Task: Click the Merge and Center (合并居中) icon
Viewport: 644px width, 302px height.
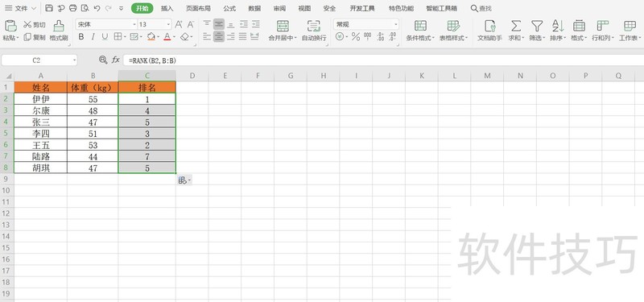Action: [283, 26]
